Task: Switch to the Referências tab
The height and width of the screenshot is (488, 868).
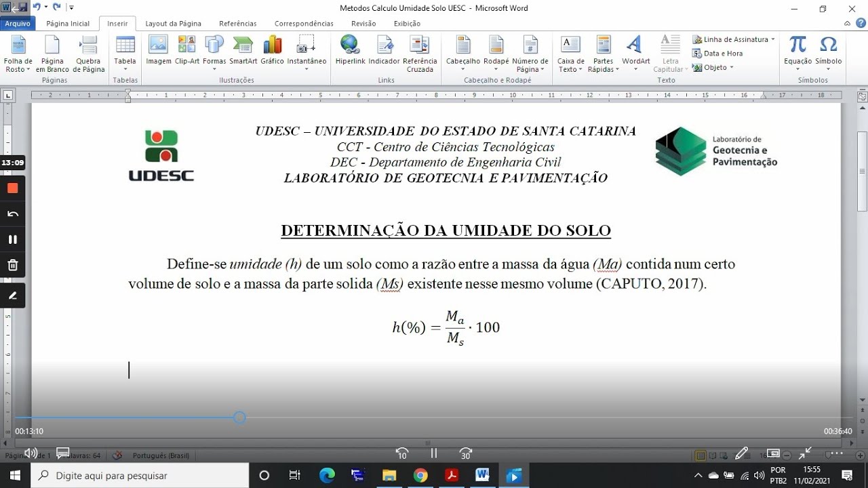Action: tap(238, 23)
